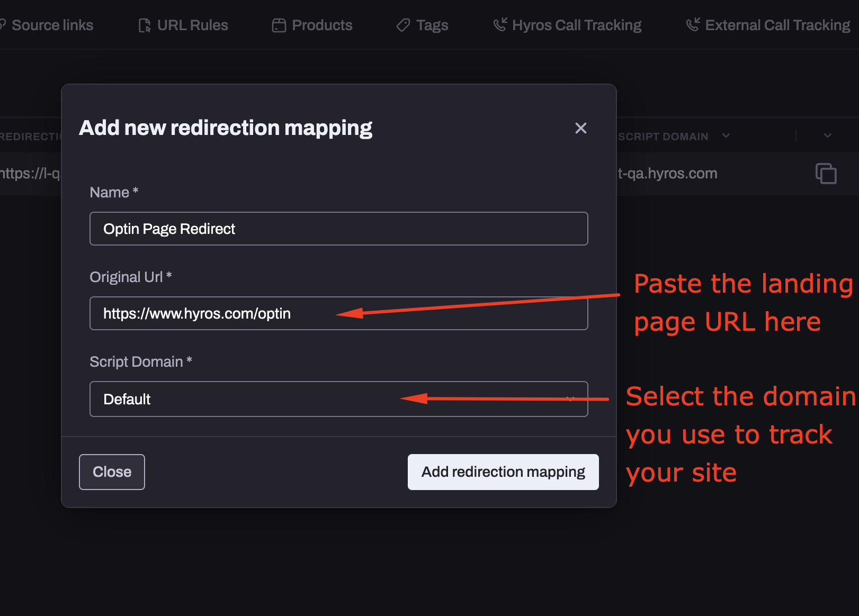
Task: Dismiss the dialog using the X icon
Action: coord(581,128)
